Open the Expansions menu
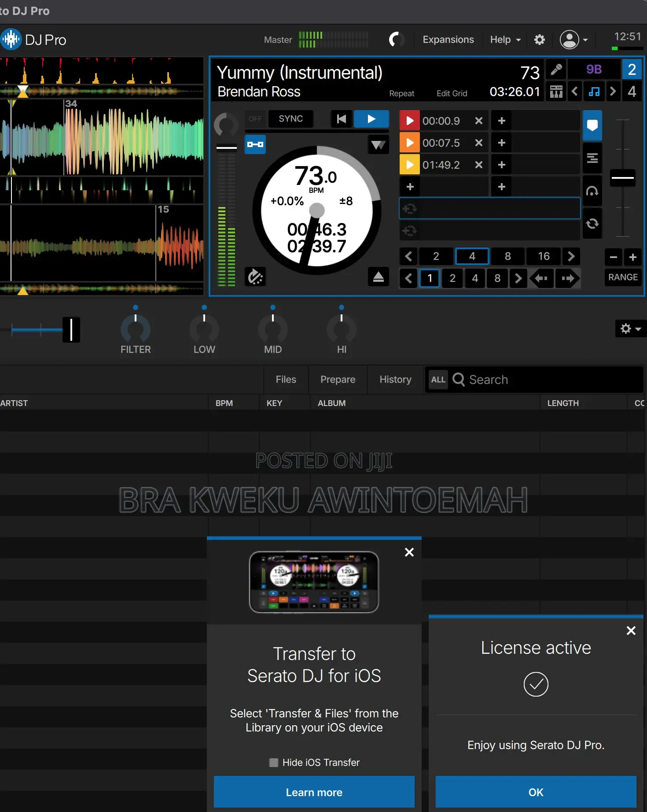The width and height of the screenshot is (647, 812). tap(448, 40)
